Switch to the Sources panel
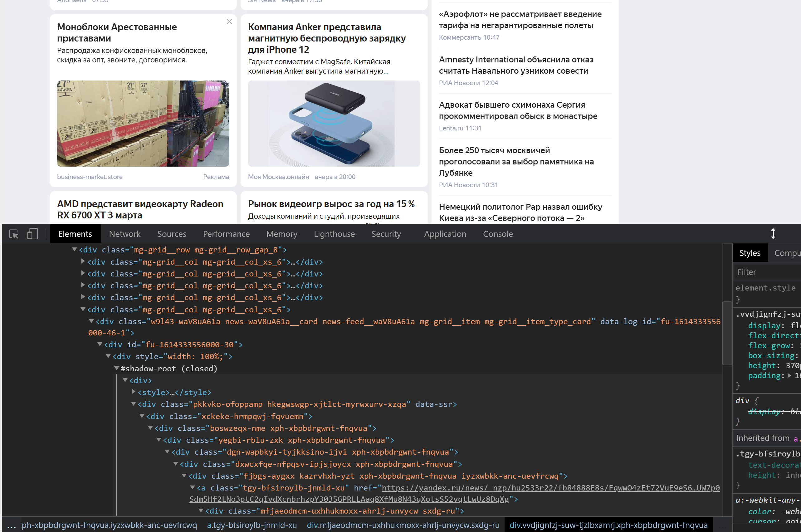 [x=171, y=234]
